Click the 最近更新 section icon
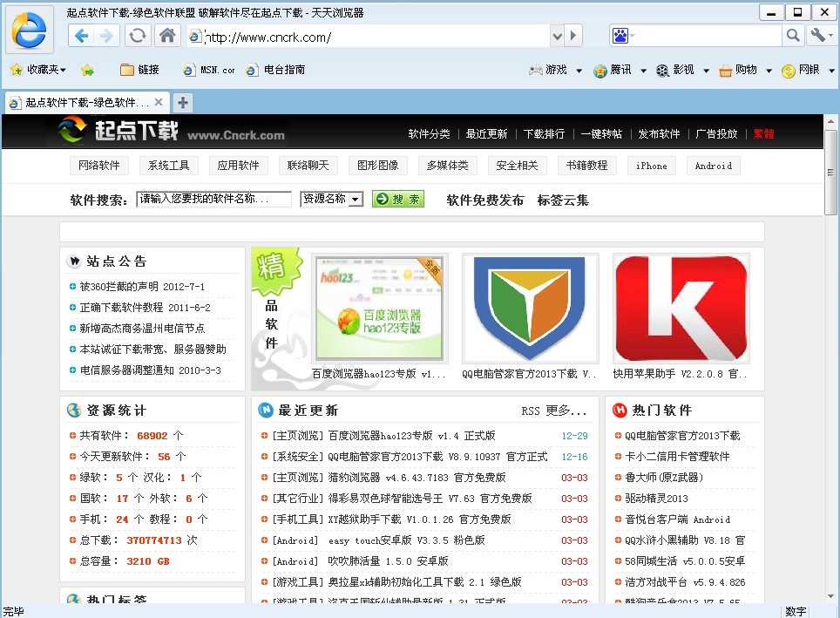 (265, 410)
